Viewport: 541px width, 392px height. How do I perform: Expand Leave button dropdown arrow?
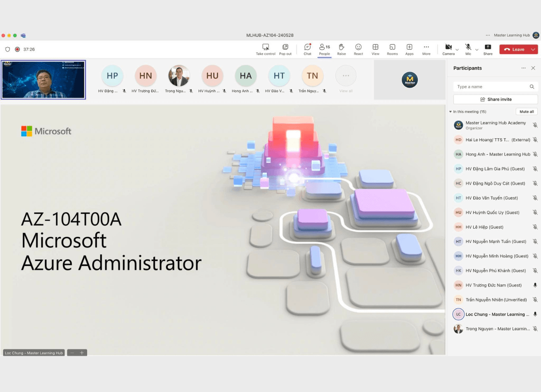click(x=533, y=50)
